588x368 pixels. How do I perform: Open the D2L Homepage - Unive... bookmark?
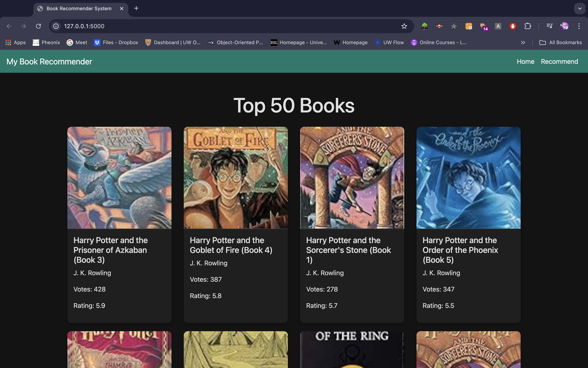tap(299, 43)
